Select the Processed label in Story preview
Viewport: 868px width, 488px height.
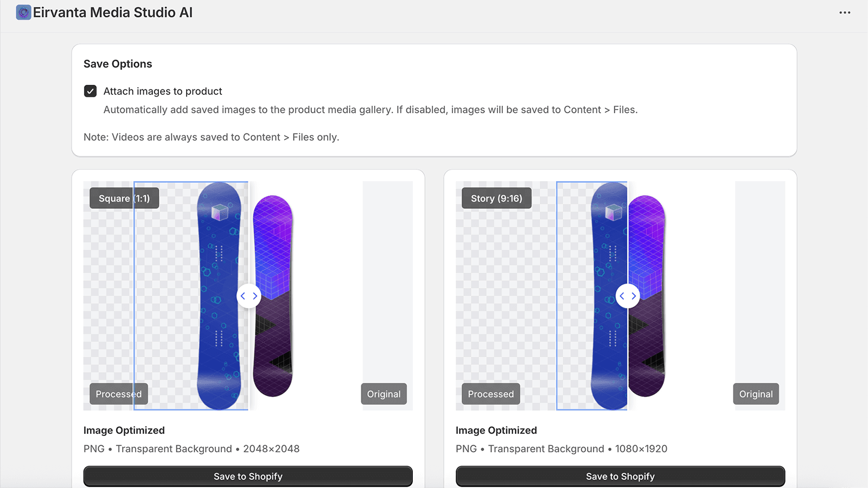click(x=490, y=394)
